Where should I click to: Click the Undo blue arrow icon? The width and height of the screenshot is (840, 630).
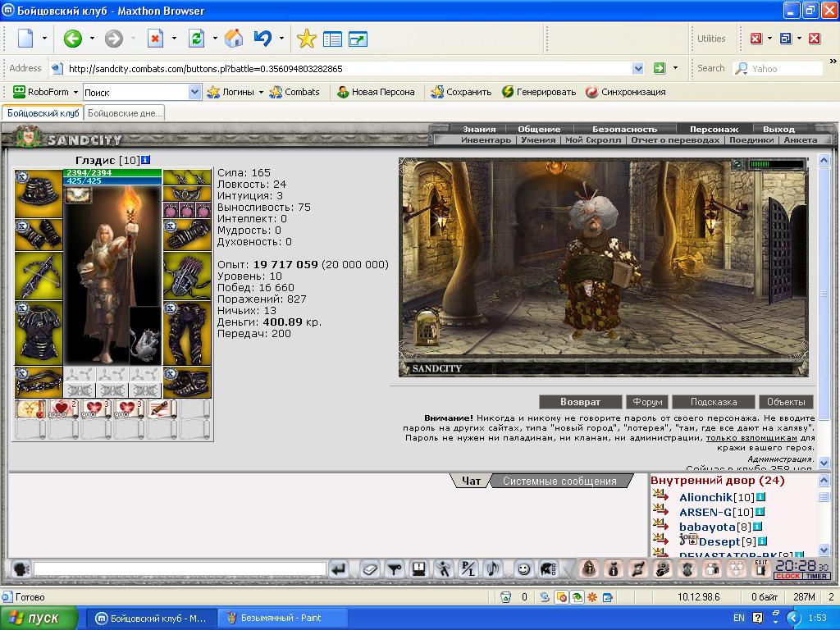(262, 39)
